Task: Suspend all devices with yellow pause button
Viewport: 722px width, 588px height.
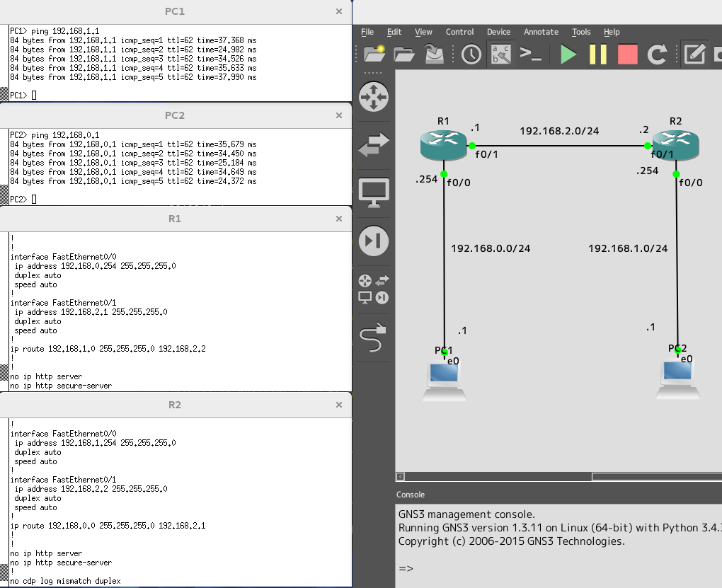Action: pyautogui.click(x=598, y=54)
